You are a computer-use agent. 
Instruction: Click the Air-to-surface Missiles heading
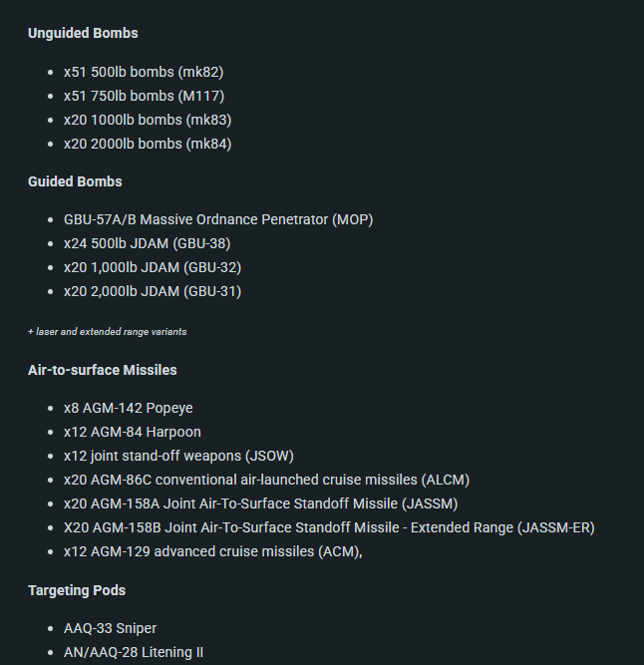click(102, 370)
